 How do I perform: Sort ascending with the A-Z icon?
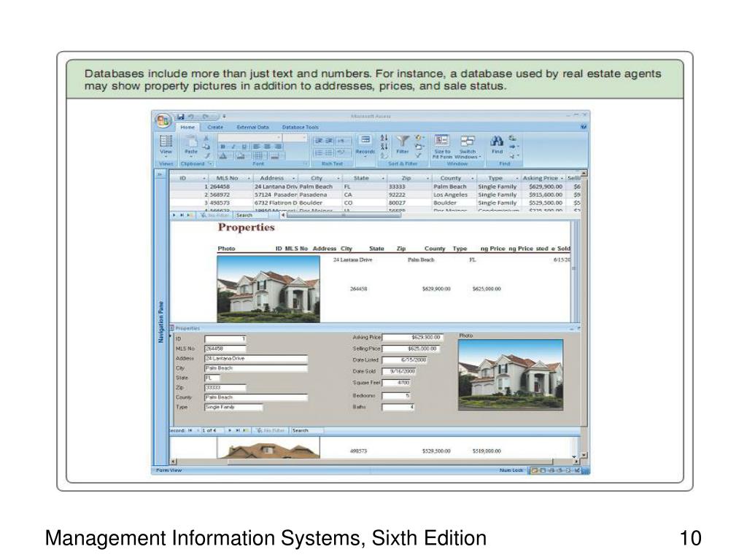384,138
